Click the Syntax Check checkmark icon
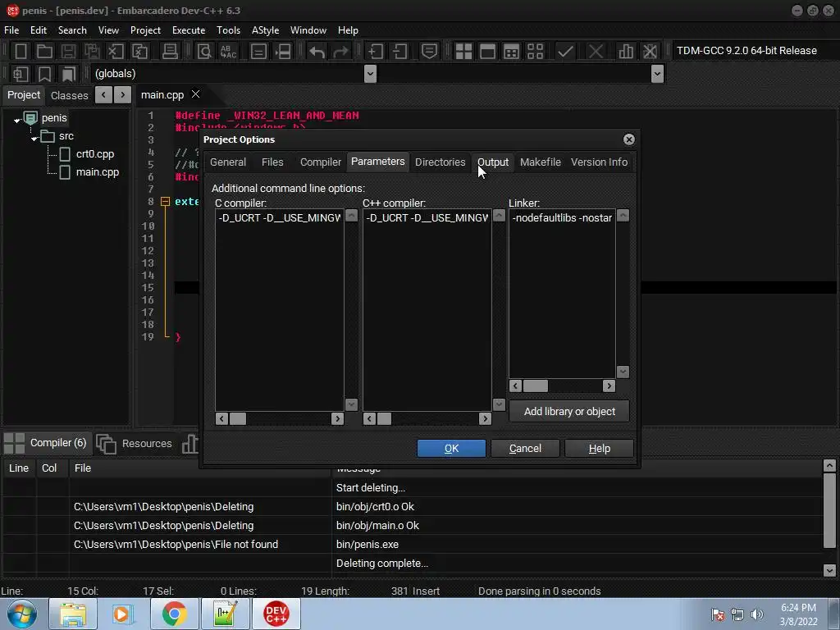This screenshot has width=840, height=630. click(565, 52)
